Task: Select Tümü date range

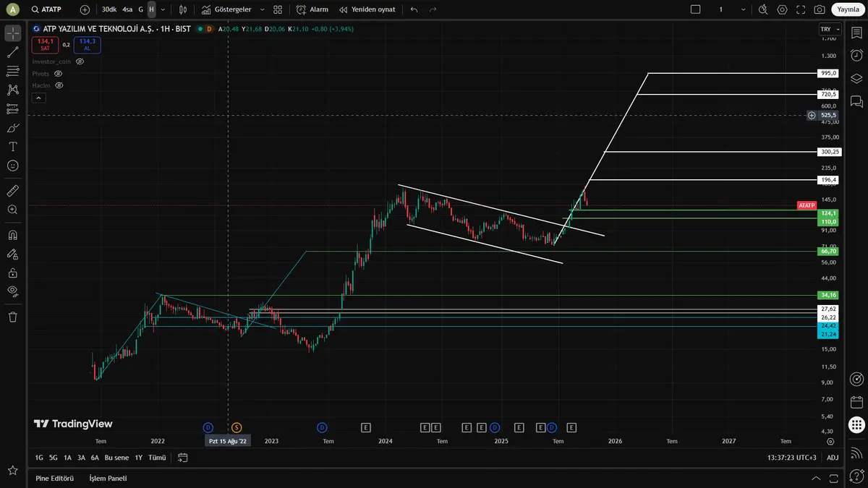Action: tap(157, 458)
